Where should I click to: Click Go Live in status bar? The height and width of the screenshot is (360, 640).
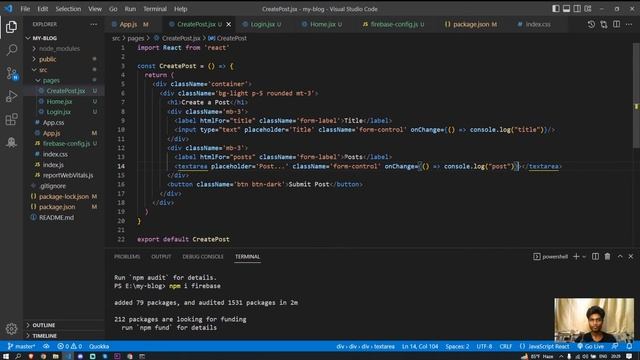pos(590,346)
